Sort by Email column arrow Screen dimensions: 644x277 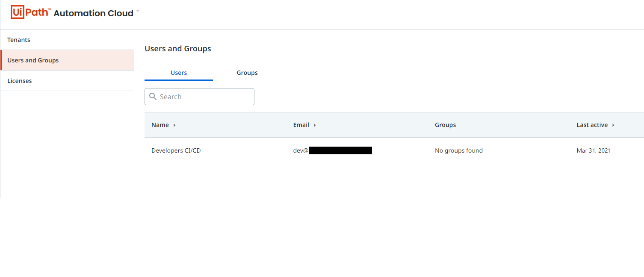click(315, 125)
